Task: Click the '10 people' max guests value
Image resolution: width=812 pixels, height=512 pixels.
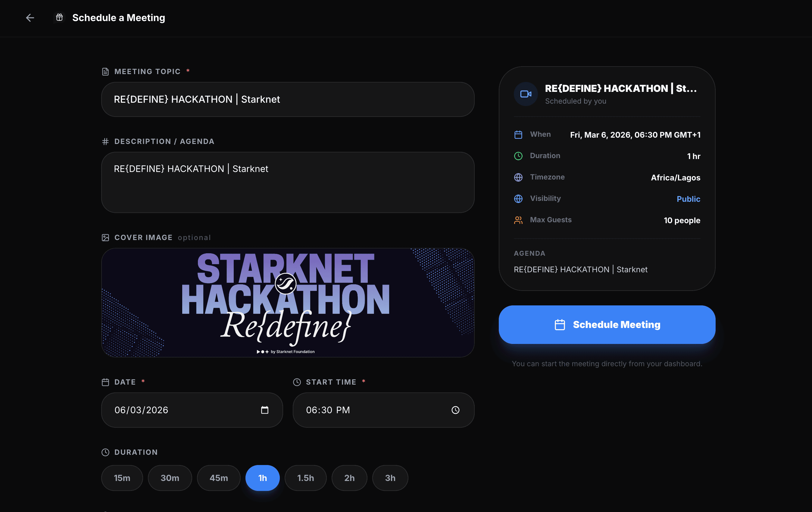Action: [x=682, y=220]
